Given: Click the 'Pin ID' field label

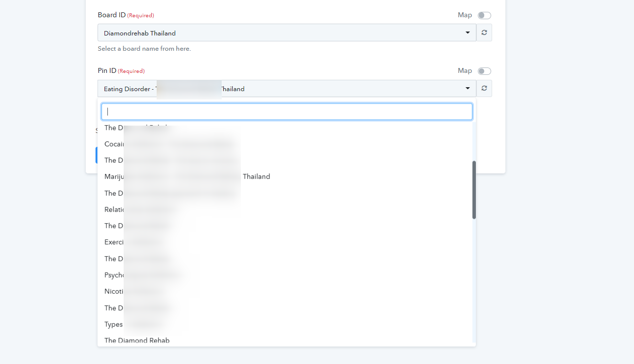Looking at the screenshot, I should (107, 71).
